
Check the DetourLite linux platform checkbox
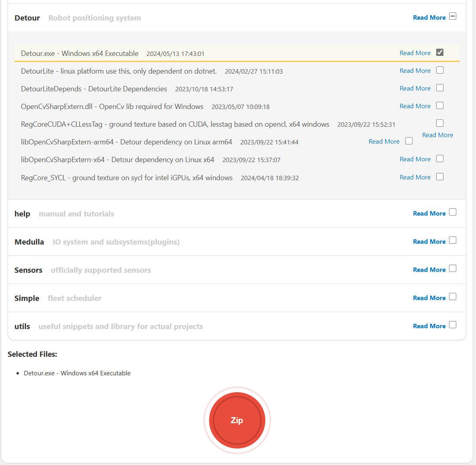click(440, 70)
